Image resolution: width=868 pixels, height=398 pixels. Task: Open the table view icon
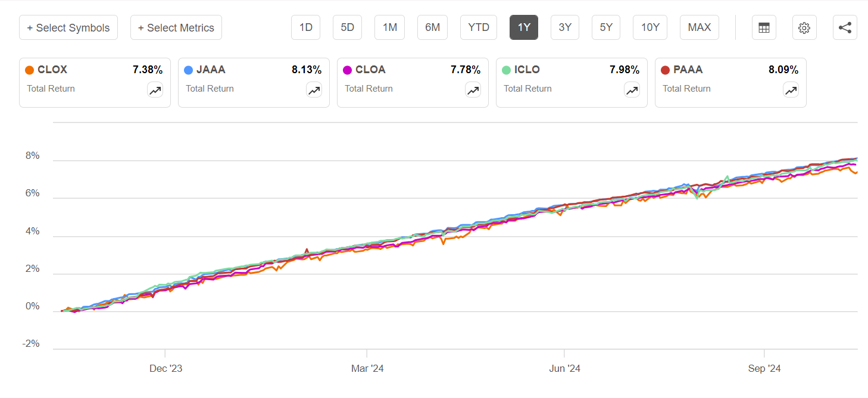coord(764,27)
